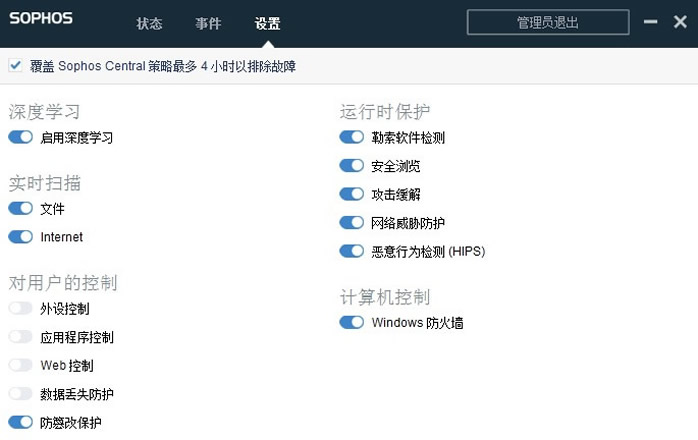Click the SOPHOS logo
Viewport: 698px width, 440px height.
point(50,20)
